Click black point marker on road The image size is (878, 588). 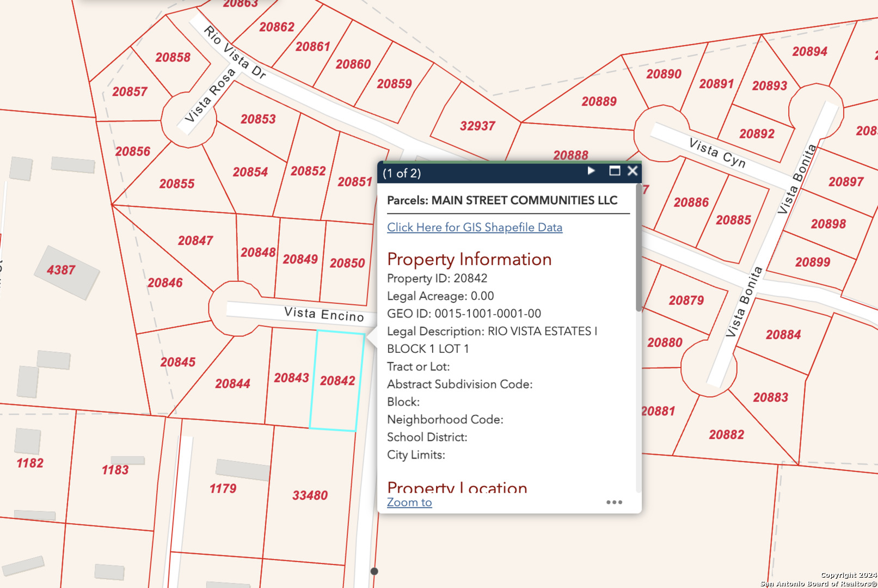click(374, 571)
